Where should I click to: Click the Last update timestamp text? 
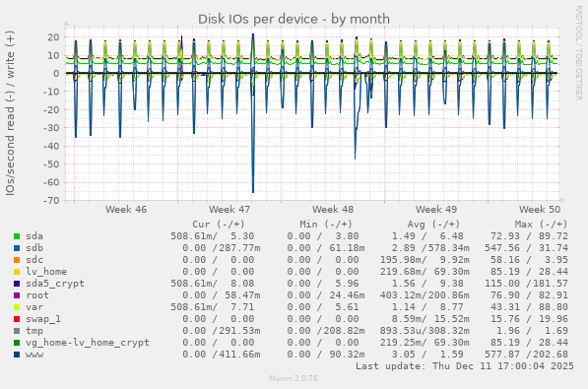click(465, 366)
